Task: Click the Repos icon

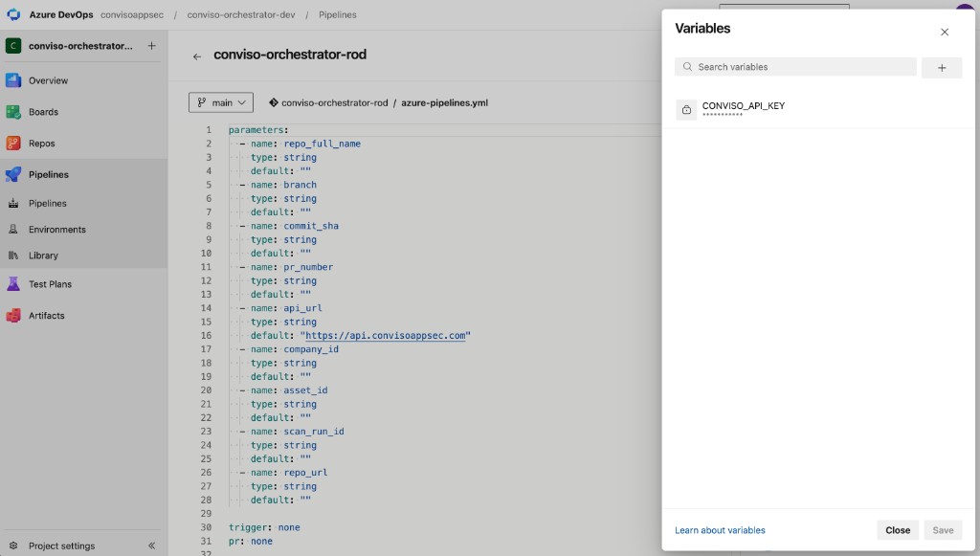Action: click(13, 143)
